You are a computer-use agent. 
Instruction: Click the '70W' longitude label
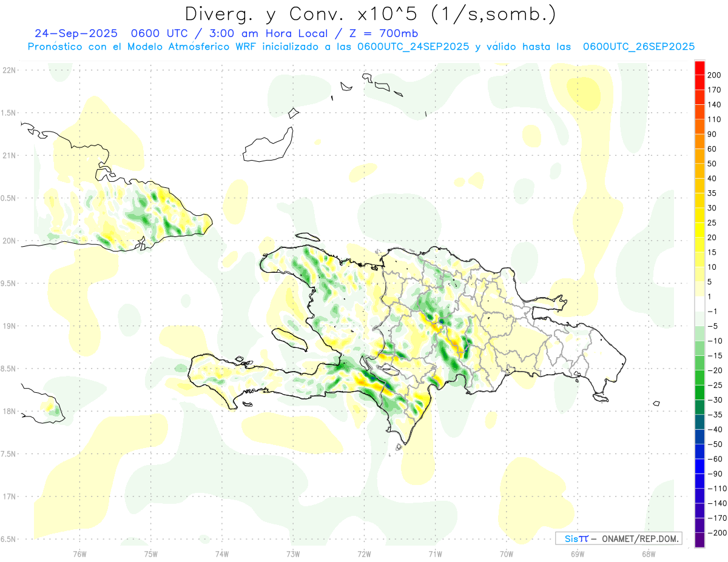[507, 554]
